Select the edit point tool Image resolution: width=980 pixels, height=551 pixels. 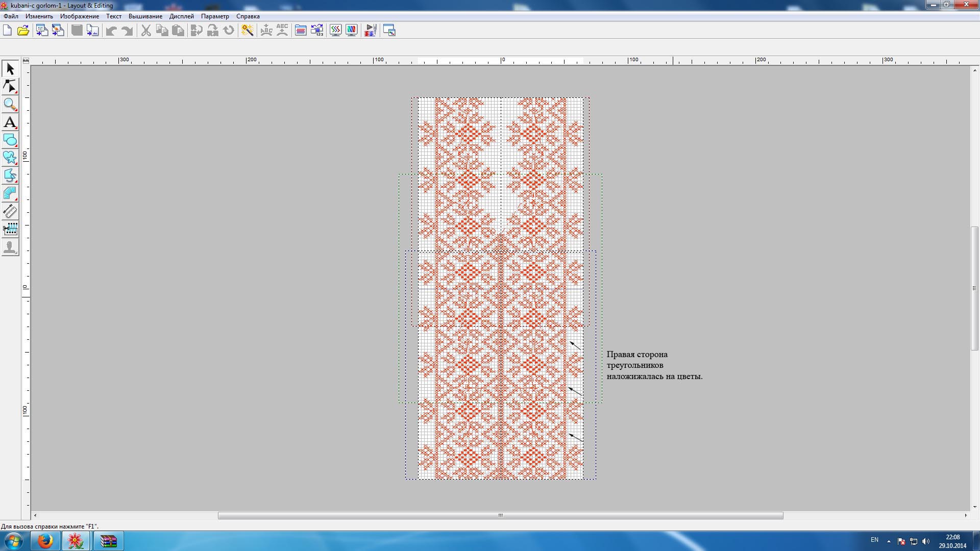click(x=10, y=87)
